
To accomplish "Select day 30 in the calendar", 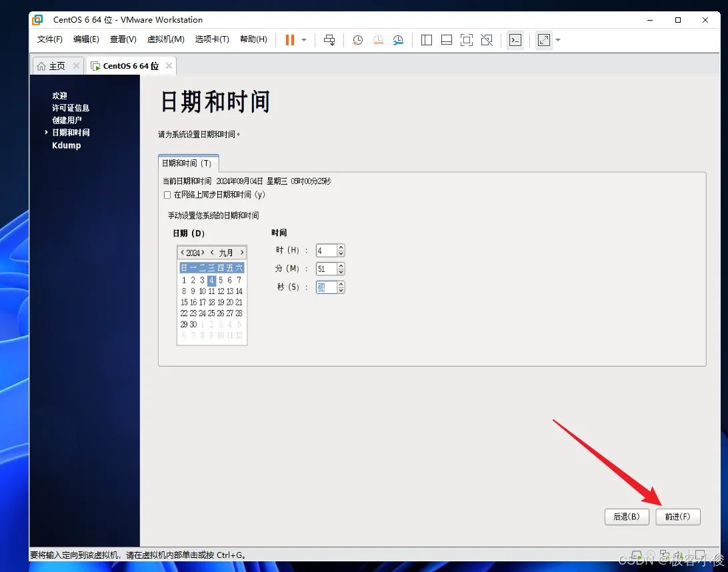I will (x=193, y=325).
